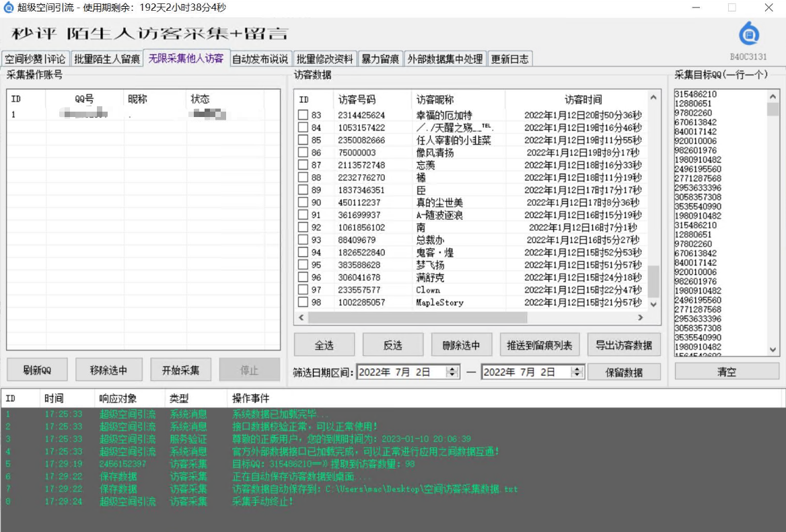Click the 访客昵称 column header
This screenshot has height=532, width=786.
(458, 99)
